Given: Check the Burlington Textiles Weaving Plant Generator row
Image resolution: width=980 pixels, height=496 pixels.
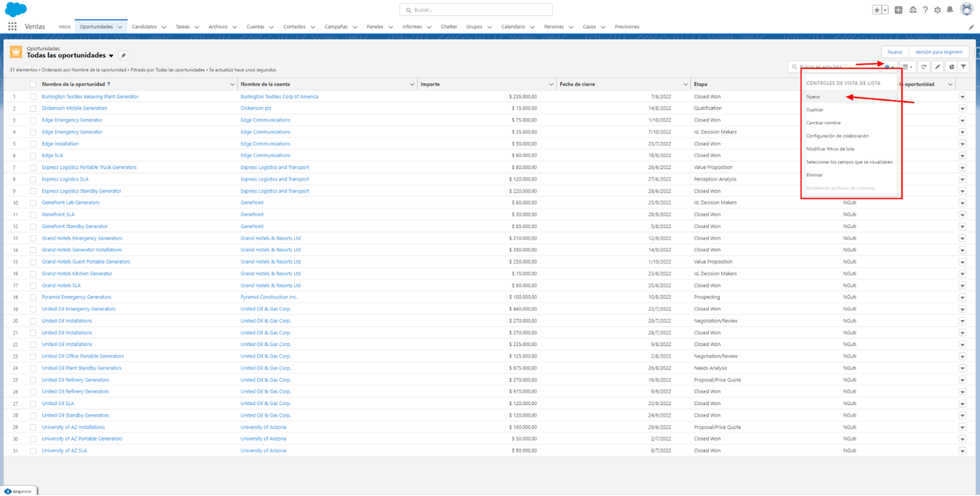Looking at the screenshot, I should pyautogui.click(x=33, y=97).
